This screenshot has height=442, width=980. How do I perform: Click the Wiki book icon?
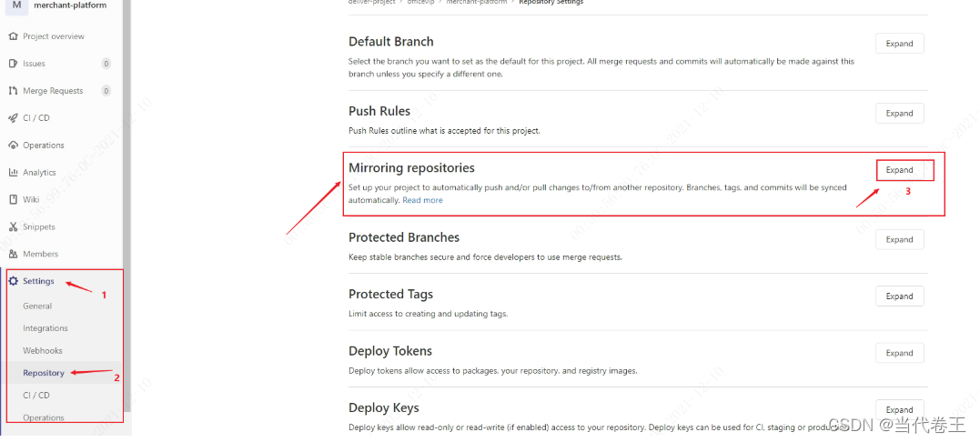[x=13, y=200]
